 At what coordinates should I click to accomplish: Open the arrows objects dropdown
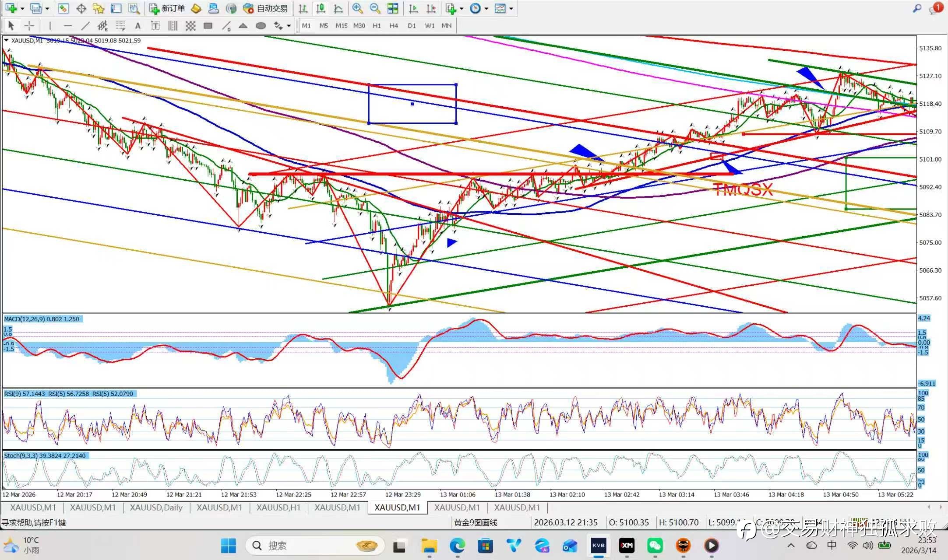[289, 26]
